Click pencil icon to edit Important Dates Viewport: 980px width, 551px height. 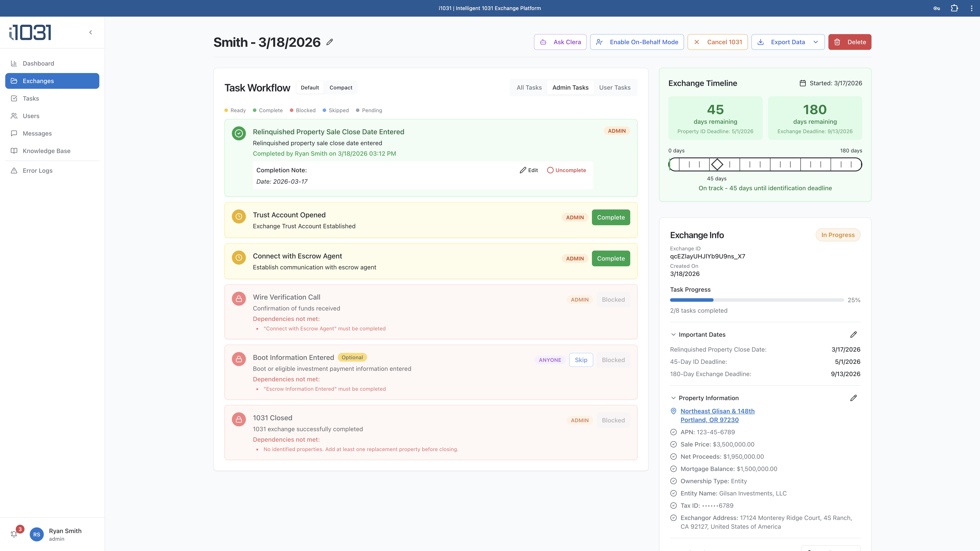click(853, 335)
